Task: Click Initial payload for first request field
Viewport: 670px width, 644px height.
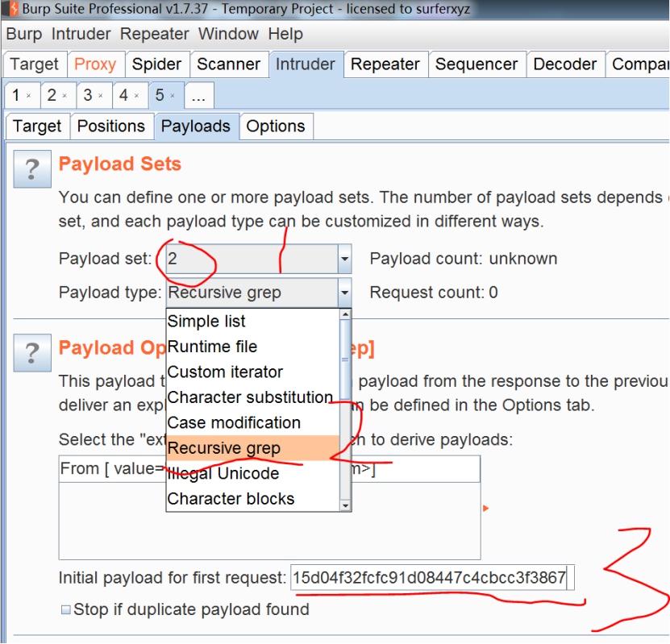Action: (x=432, y=578)
